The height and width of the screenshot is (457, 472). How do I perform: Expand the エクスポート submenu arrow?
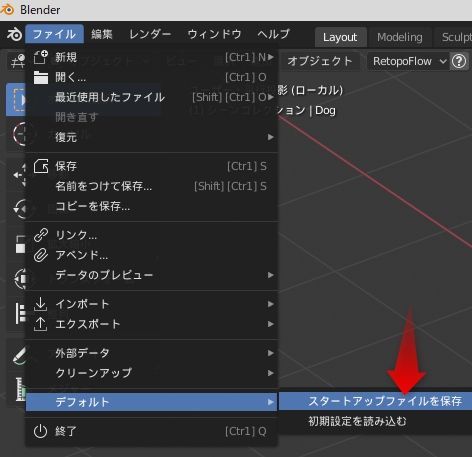coord(271,324)
